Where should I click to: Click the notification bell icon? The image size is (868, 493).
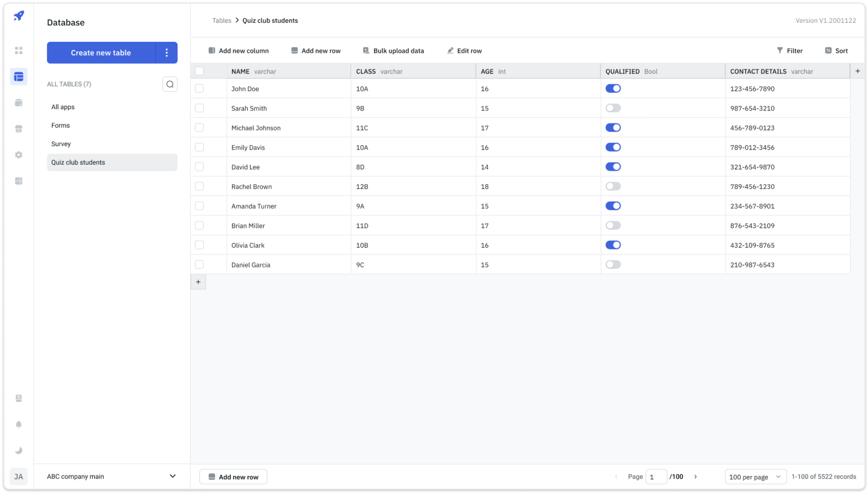pyautogui.click(x=19, y=424)
